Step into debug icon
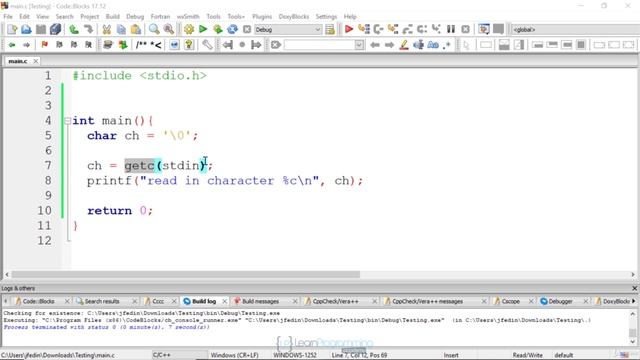 393,29
